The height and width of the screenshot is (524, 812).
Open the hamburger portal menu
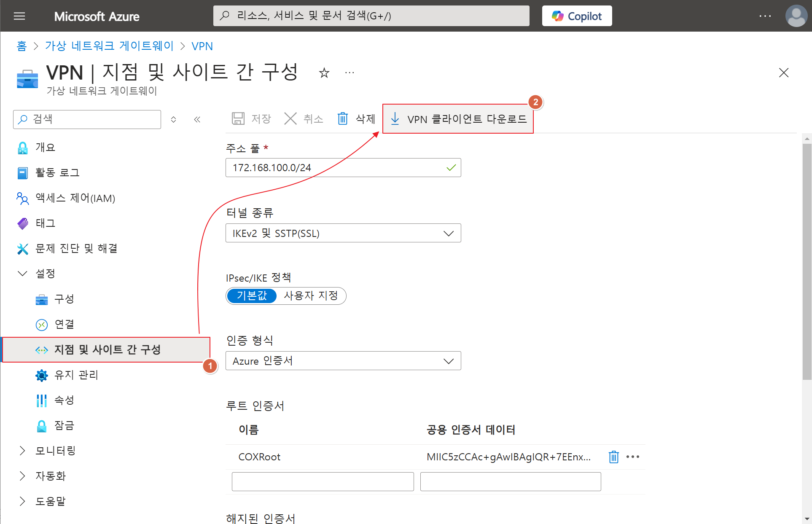click(x=19, y=16)
